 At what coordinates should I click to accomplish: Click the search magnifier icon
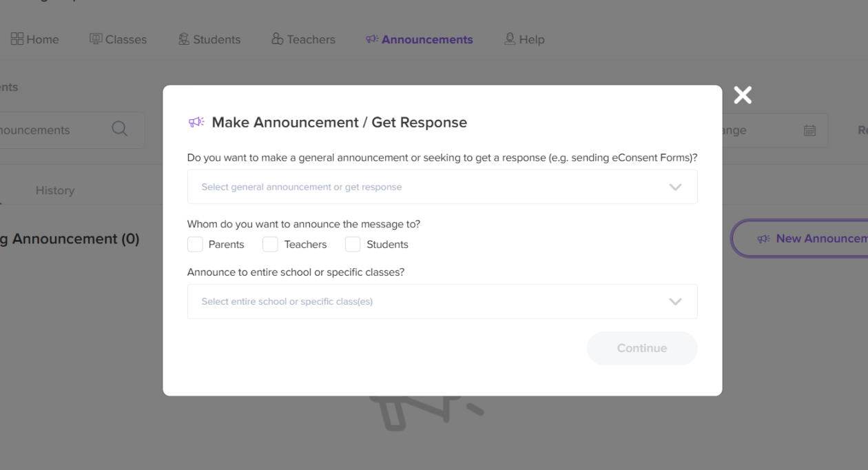[120, 130]
